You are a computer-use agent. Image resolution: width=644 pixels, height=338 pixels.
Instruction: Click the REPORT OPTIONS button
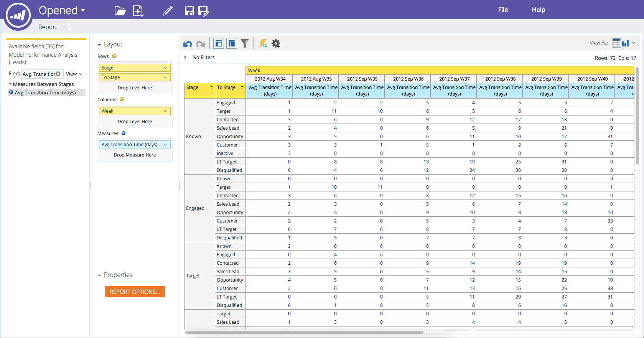[135, 292]
